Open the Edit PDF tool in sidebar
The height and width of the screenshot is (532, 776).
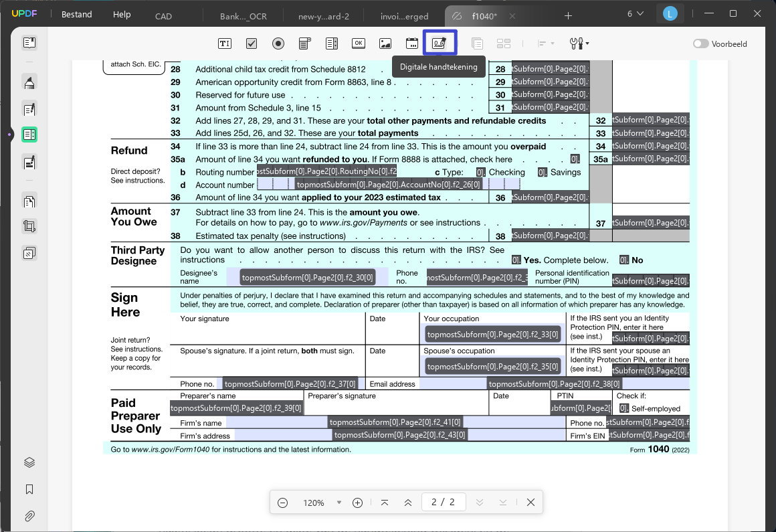(x=29, y=109)
